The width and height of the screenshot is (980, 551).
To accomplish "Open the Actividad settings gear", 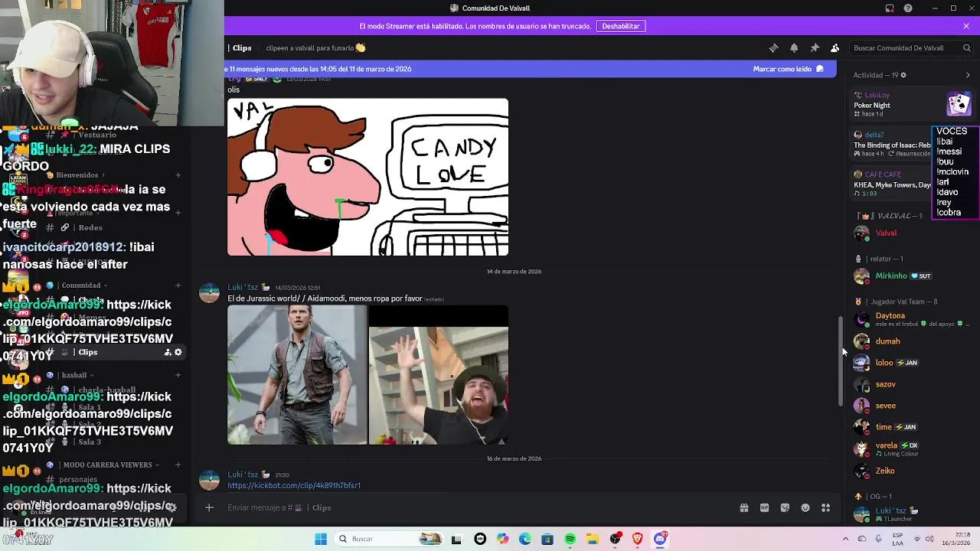I will tap(903, 75).
